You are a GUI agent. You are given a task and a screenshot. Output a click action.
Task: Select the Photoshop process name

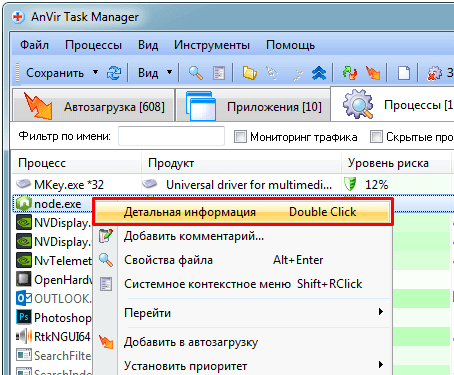pos(63,318)
